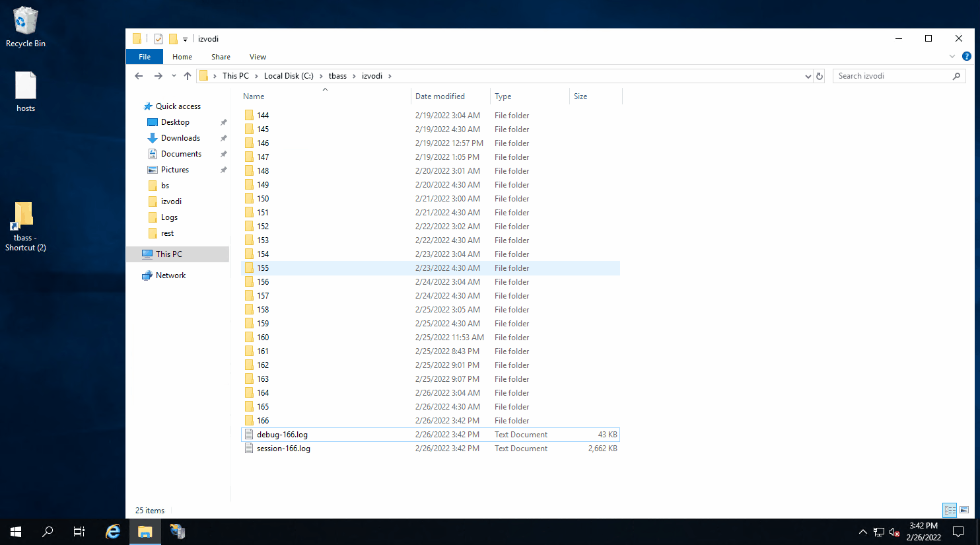
Task: Click tbass in the address breadcrumb
Action: pos(337,76)
